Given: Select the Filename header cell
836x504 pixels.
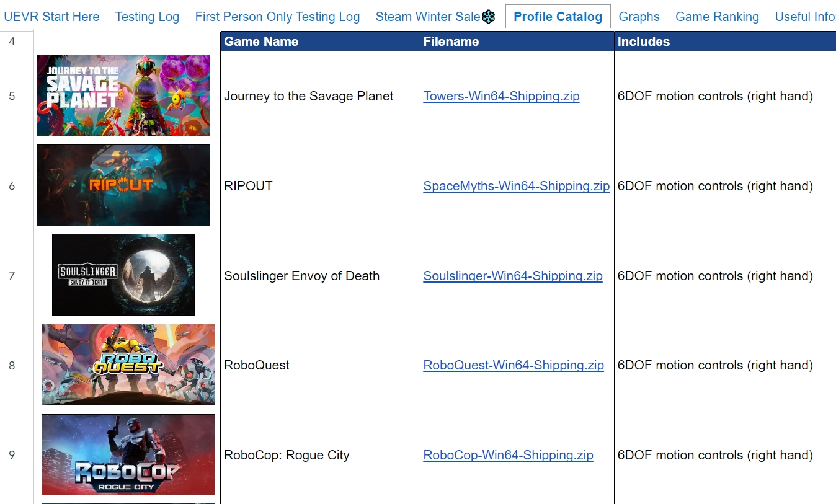Looking at the screenshot, I should pyautogui.click(x=517, y=42).
